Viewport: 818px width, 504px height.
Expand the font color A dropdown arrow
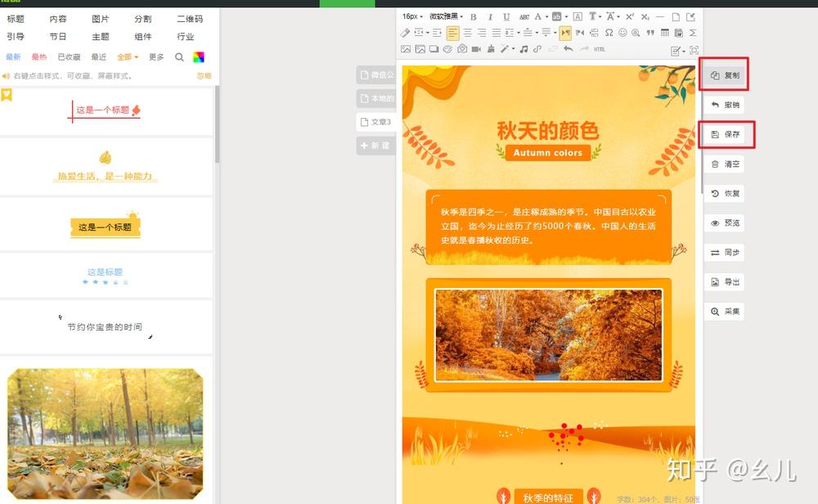(546, 16)
